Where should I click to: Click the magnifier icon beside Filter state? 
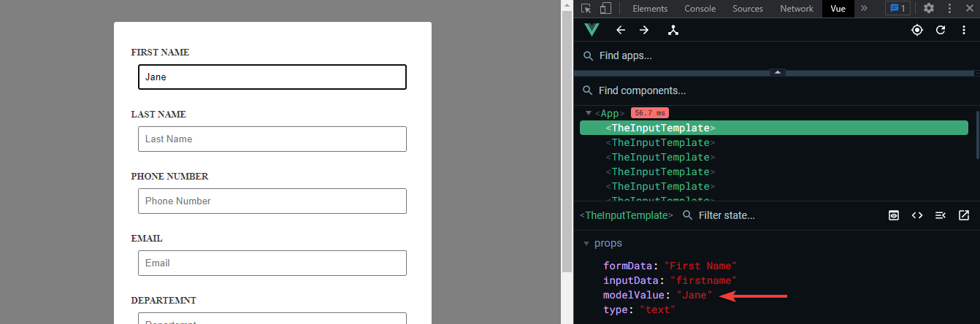pos(688,215)
